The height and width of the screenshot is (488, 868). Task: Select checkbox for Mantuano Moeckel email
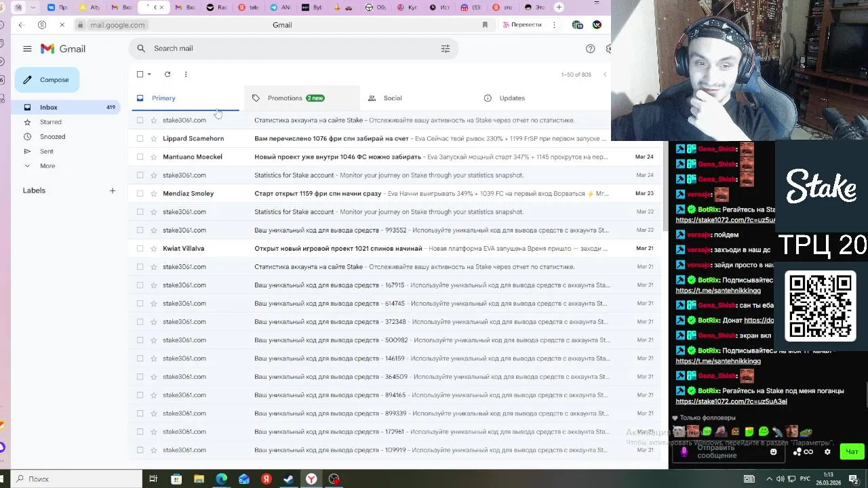(x=140, y=157)
